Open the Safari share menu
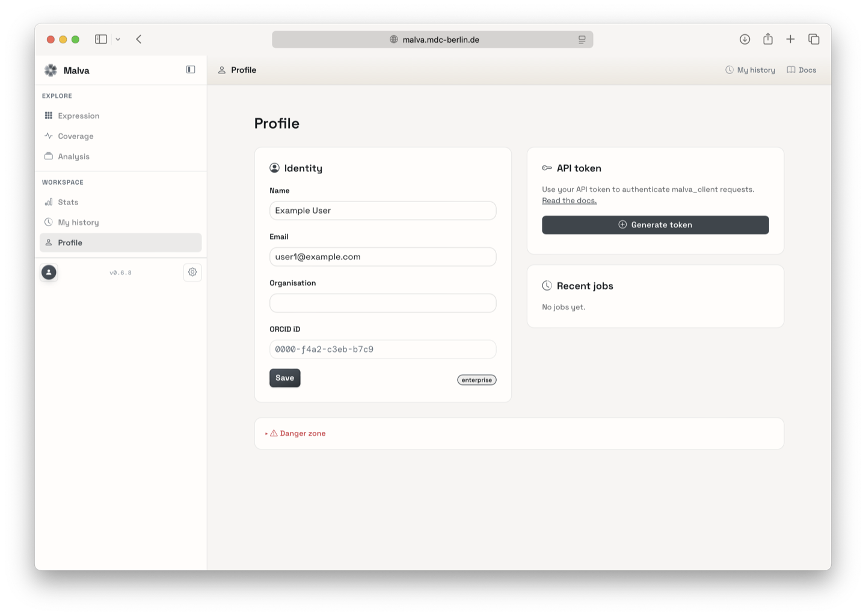This screenshot has width=866, height=616. [x=768, y=39]
